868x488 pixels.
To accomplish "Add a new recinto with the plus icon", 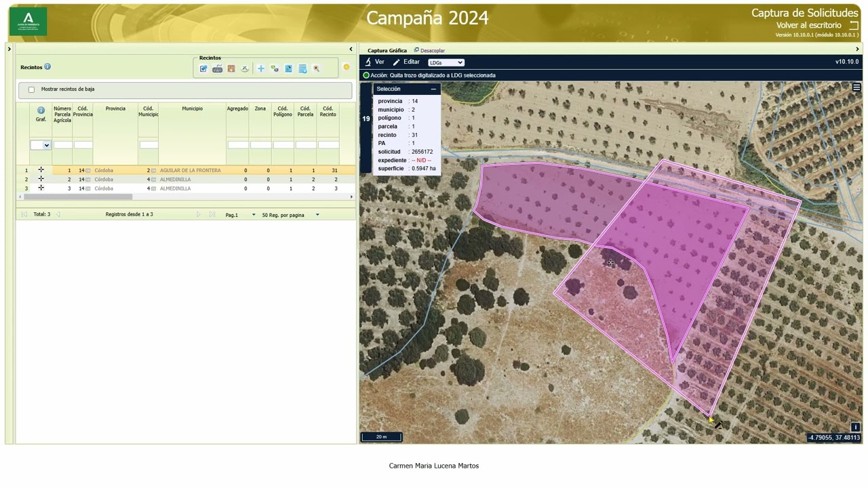I will (260, 68).
